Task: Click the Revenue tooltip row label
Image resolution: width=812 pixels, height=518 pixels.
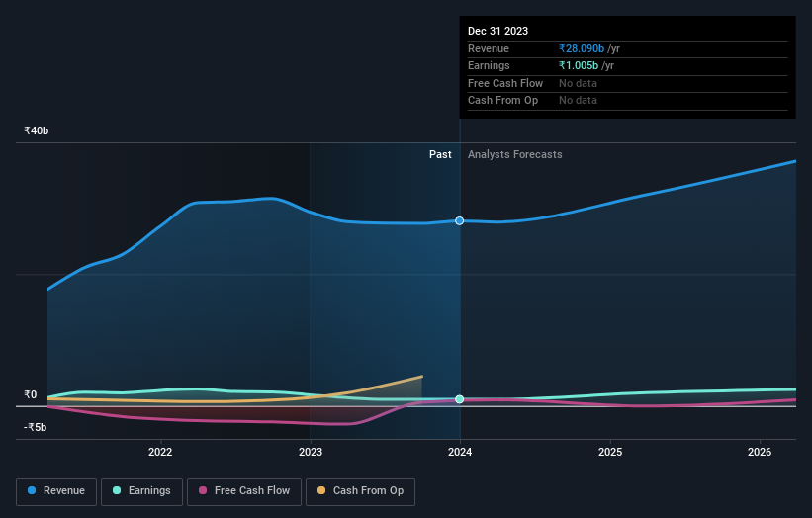Action: point(489,48)
